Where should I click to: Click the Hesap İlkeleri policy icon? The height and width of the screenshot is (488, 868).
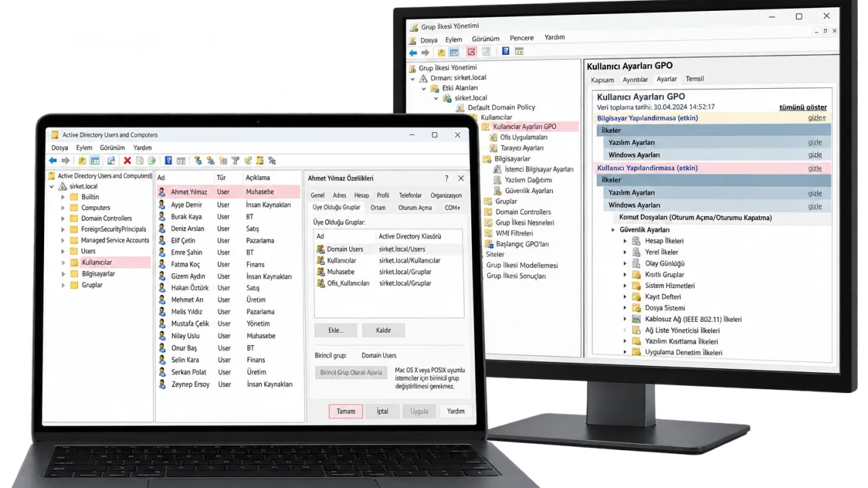636,241
